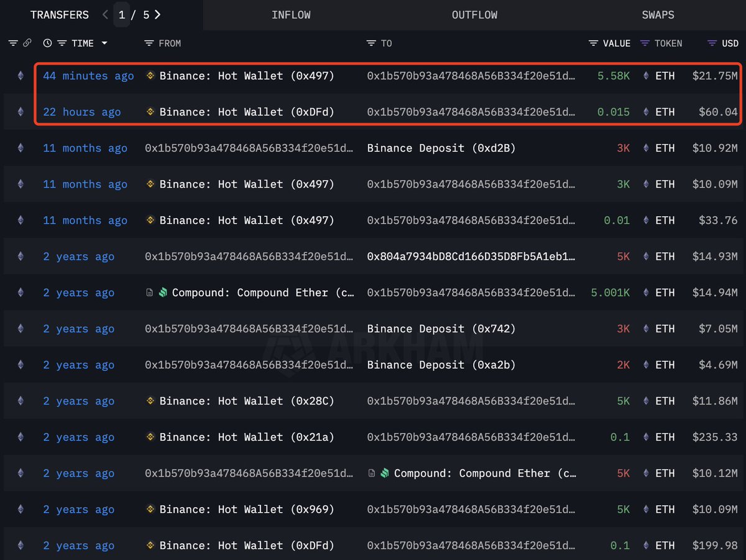The image size is (746, 560).
Task: Switch to the INFLOW tab
Action: (x=291, y=15)
